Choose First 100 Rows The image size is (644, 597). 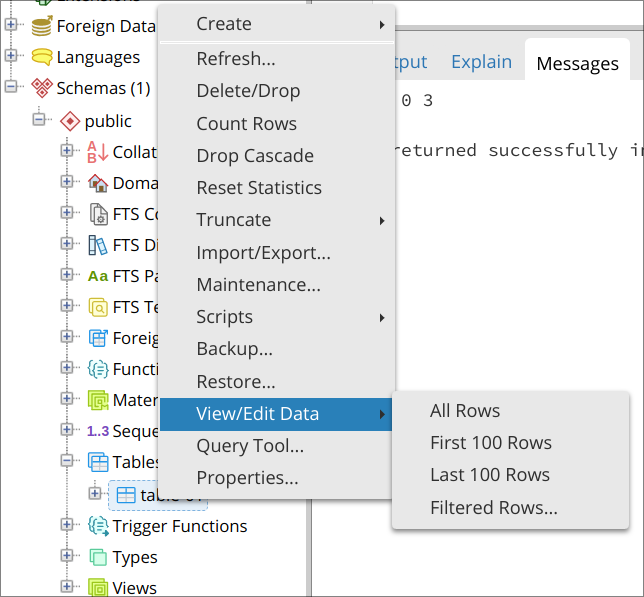[511, 443]
